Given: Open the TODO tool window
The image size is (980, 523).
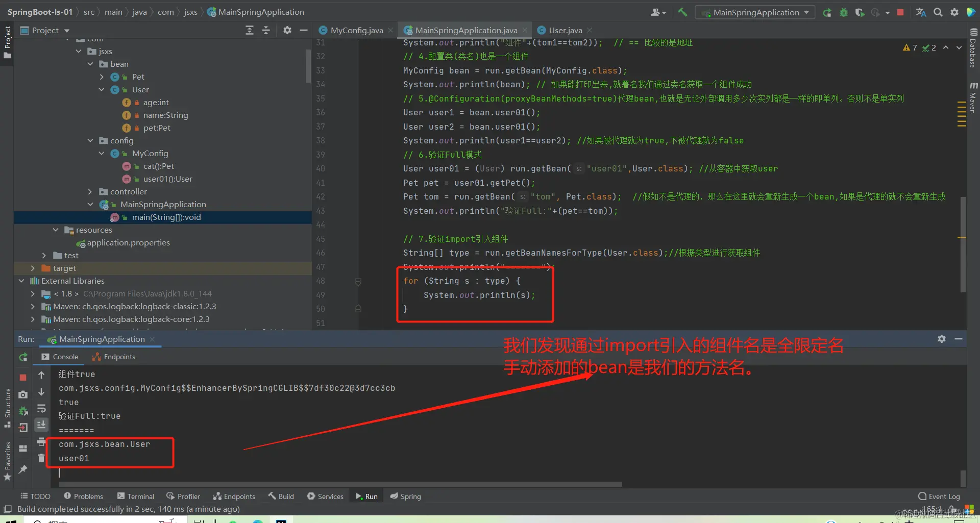Looking at the screenshot, I should [35, 496].
